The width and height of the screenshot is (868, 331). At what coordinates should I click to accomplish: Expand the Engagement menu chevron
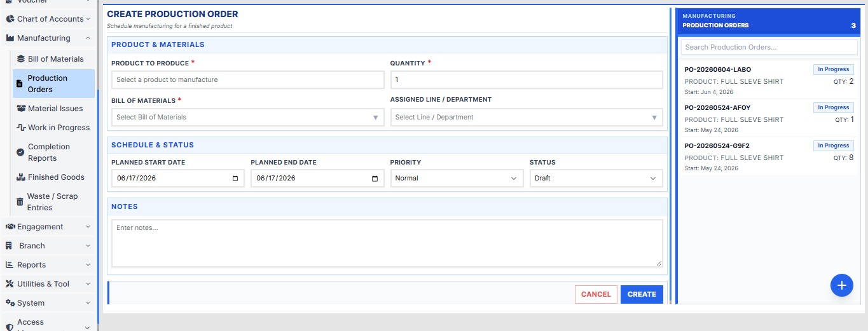tap(88, 227)
